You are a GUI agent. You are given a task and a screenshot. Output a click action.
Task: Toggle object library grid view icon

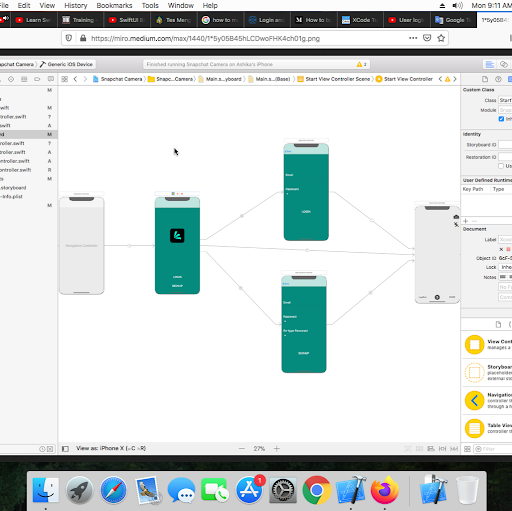[x=467, y=449]
